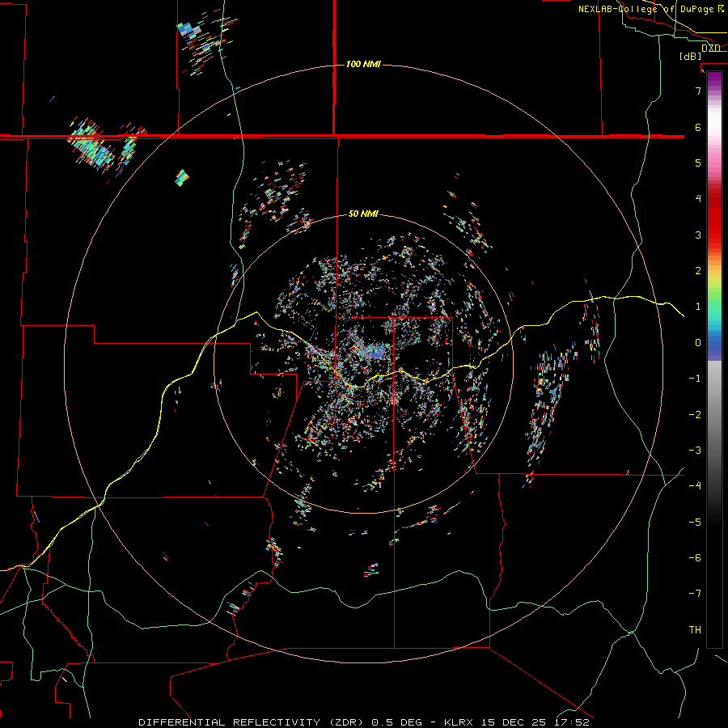This screenshot has height=728, width=728.
Task: Click the '3' value on color scale
Action: pyautogui.click(x=698, y=235)
